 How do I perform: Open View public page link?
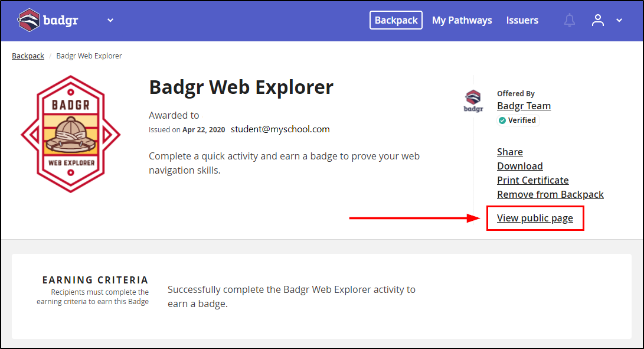point(535,218)
